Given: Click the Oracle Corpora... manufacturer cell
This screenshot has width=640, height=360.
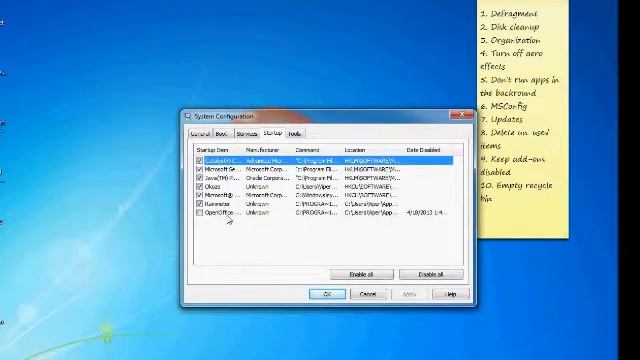Looking at the screenshot, I should (267, 178).
